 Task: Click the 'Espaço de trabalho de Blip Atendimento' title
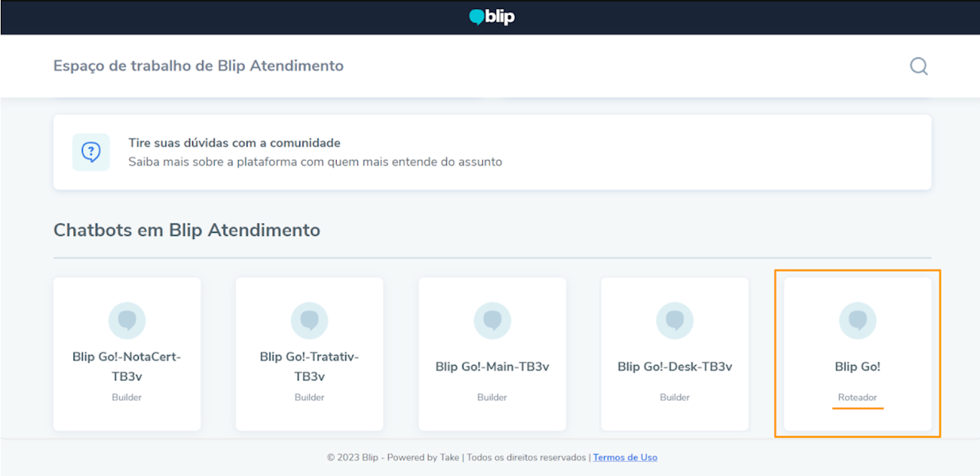coord(198,66)
